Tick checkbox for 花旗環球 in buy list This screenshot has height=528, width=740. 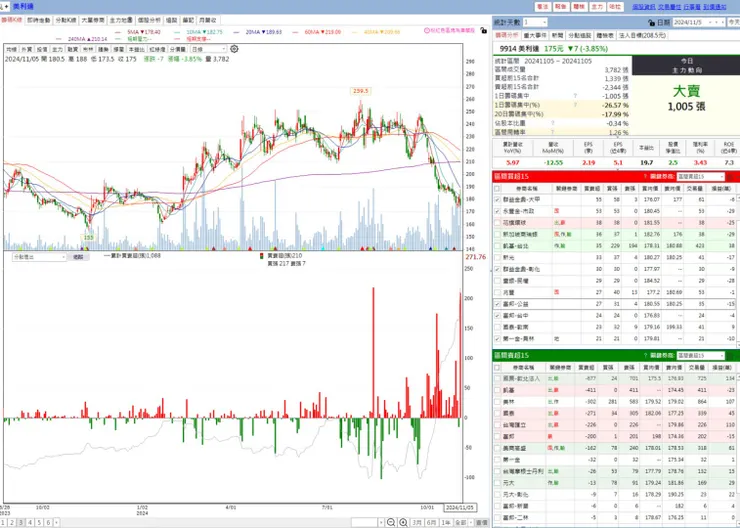[497, 223]
